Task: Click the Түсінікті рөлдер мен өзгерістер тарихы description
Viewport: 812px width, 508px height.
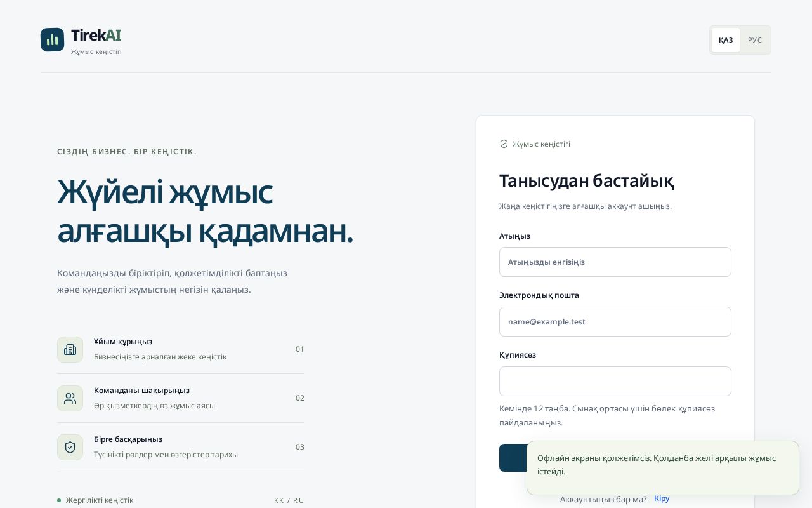Action: (166, 455)
